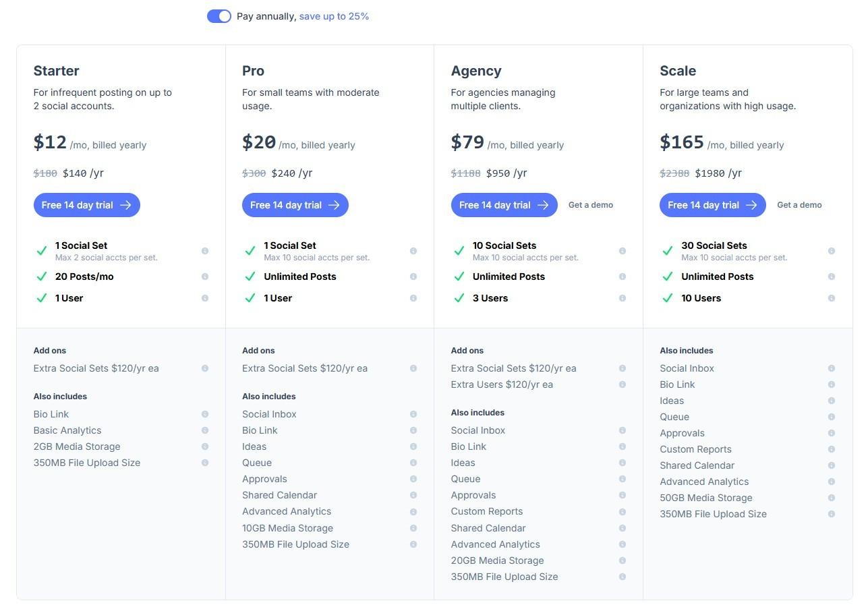
Task: Click the info icon next to Social Inbox under Scale
Action: pos(831,368)
